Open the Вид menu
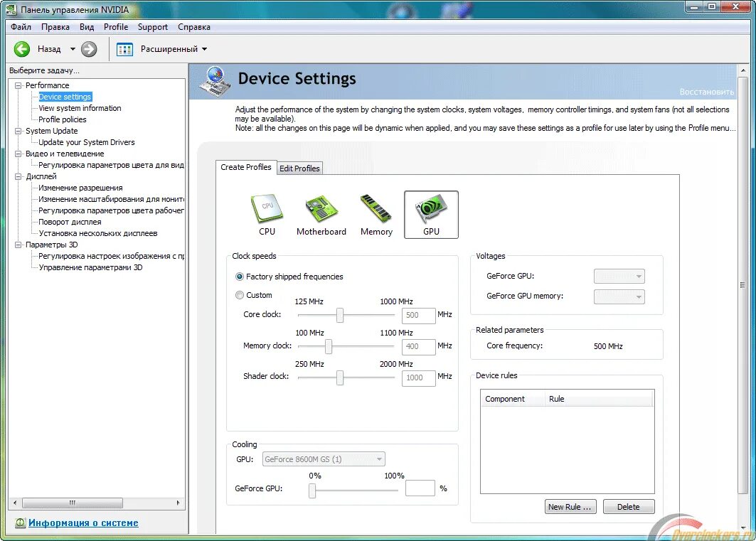This screenshot has height=541, width=756. [87, 27]
